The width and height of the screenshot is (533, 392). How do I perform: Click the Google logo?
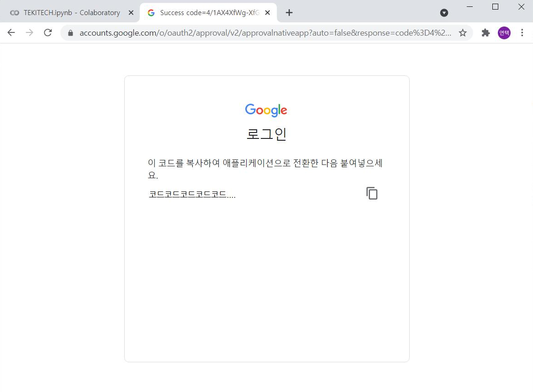coord(266,110)
